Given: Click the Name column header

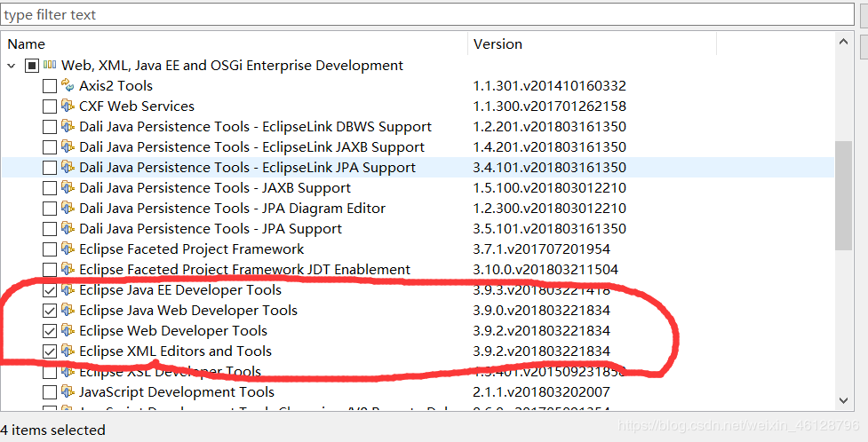Looking at the screenshot, I should pos(235,43).
